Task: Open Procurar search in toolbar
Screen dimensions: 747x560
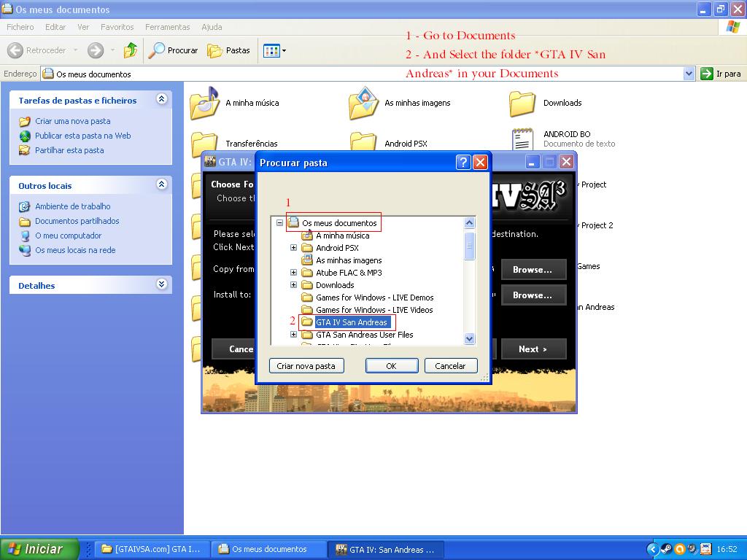Action: pos(173,50)
